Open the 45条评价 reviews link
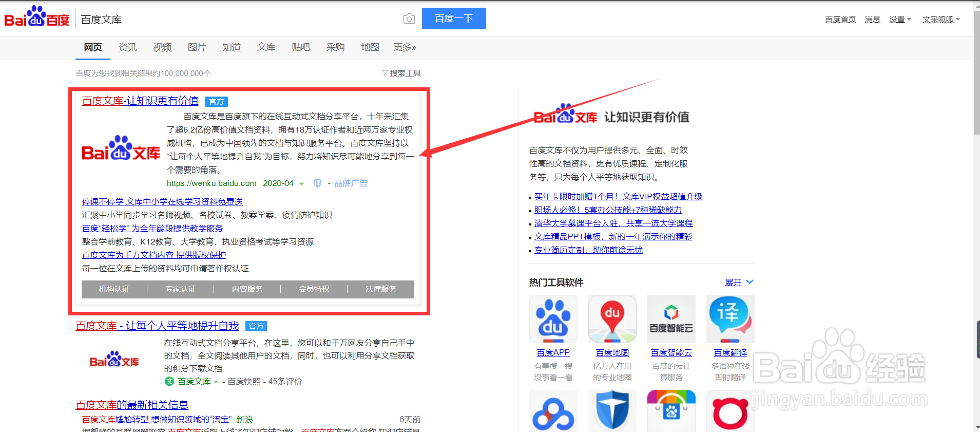980x432 pixels. coord(285,381)
